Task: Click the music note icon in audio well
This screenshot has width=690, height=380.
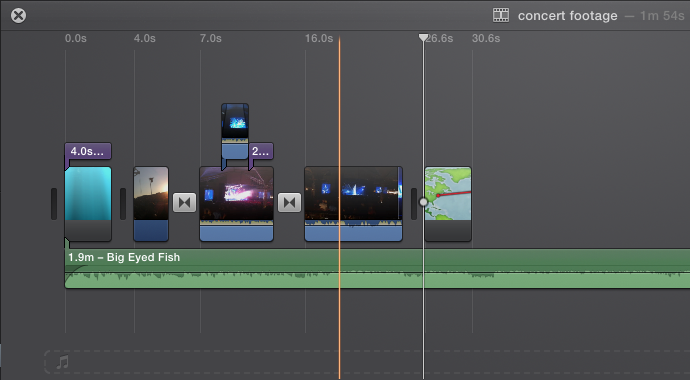Action: pos(62,362)
